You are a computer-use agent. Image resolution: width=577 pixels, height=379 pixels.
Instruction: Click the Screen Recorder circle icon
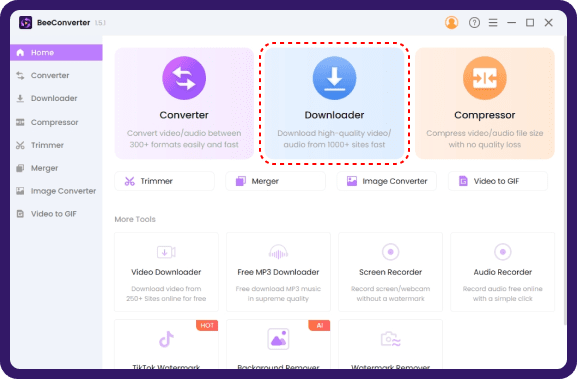[x=390, y=252]
